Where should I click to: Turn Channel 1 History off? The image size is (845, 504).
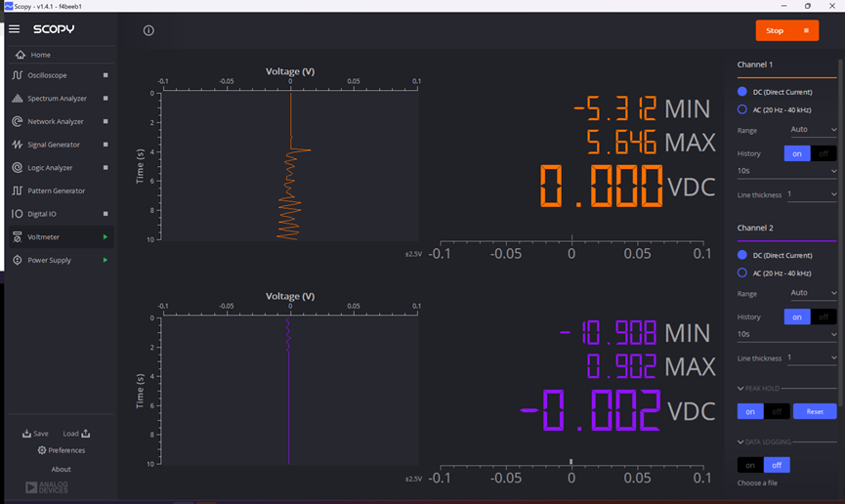(x=824, y=153)
